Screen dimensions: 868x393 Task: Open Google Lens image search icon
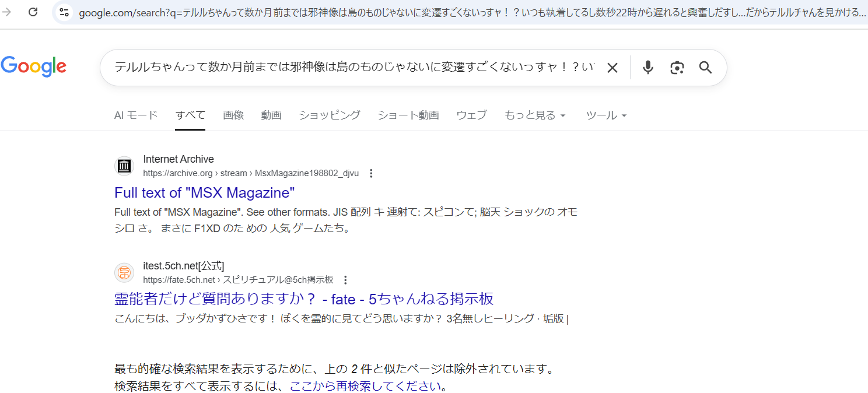click(x=677, y=68)
